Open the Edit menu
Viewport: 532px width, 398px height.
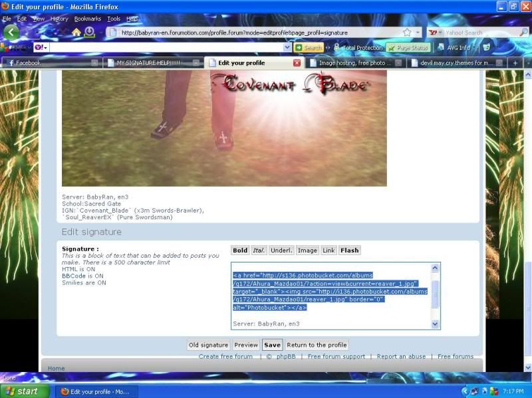[22, 19]
